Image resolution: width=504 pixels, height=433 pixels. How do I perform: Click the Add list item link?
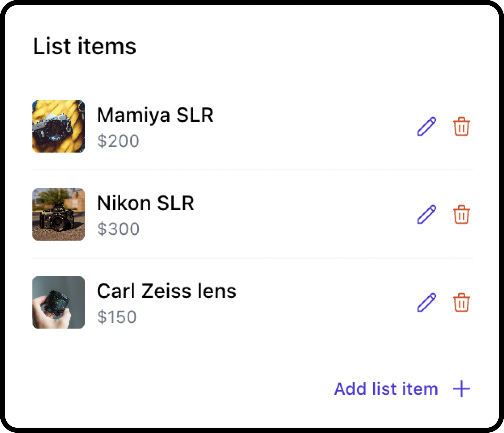[386, 389]
